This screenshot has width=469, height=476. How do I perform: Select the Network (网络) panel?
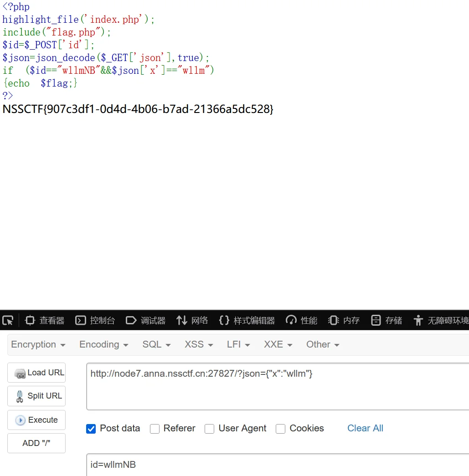coord(192,320)
